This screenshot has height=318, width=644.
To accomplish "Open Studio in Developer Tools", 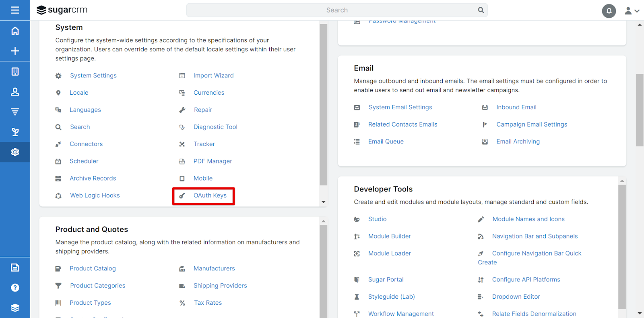I will [378, 219].
